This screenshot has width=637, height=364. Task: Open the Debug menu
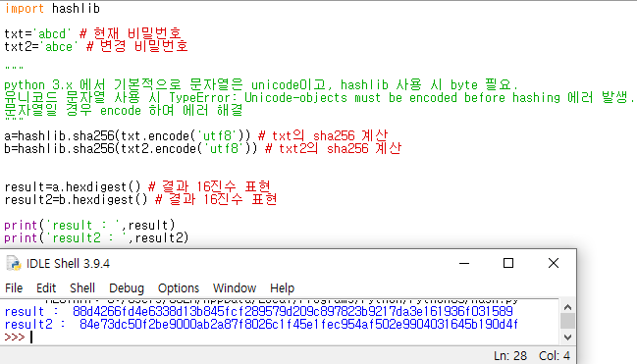coord(127,288)
